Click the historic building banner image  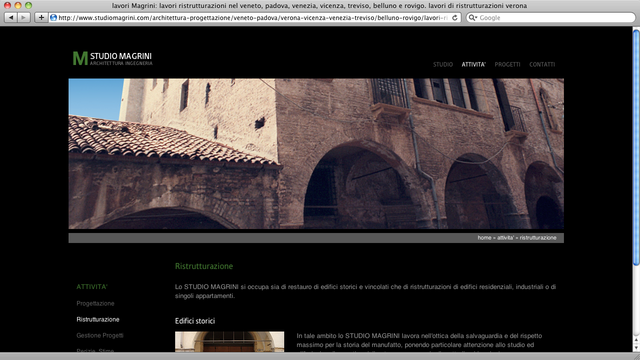pos(316,153)
